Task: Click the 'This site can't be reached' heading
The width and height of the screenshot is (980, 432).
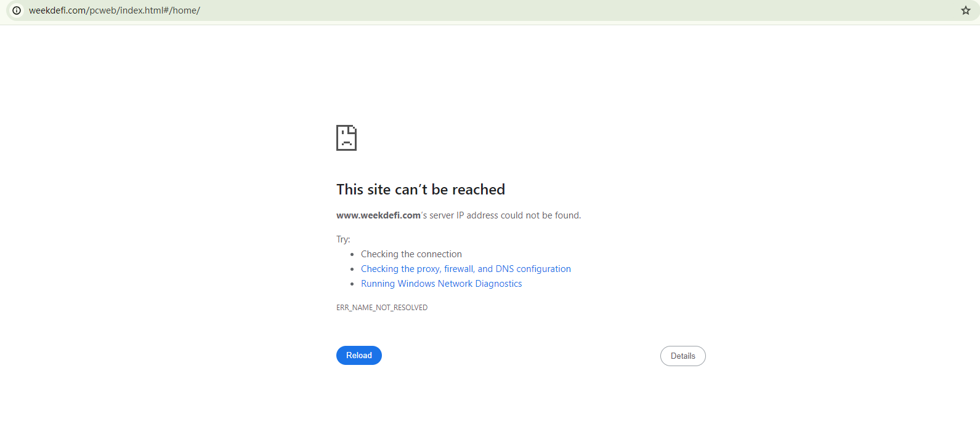Action: point(421,190)
